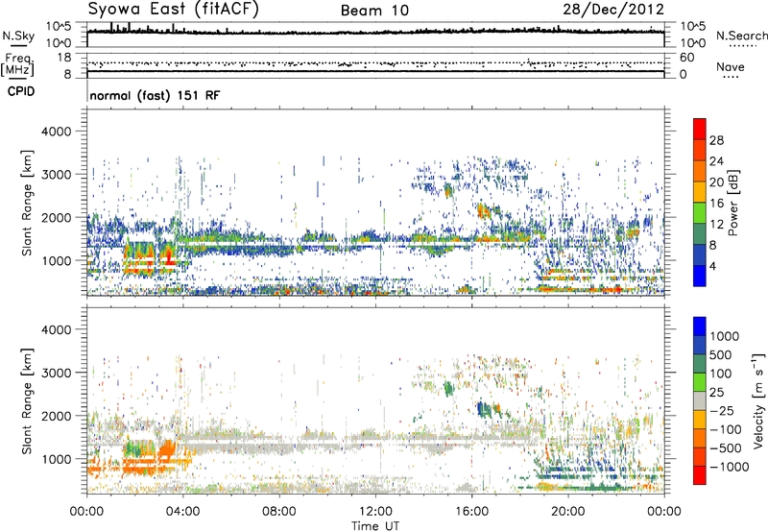The image size is (768, 532).
Task: Click the gray segment of velocity color bar
Action: tap(700, 400)
